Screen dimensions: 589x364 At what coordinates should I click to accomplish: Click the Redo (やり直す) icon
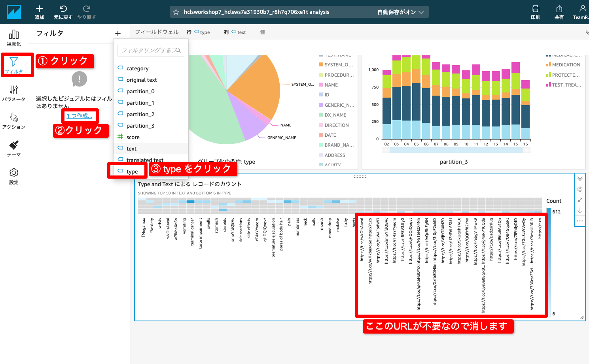coord(87,9)
